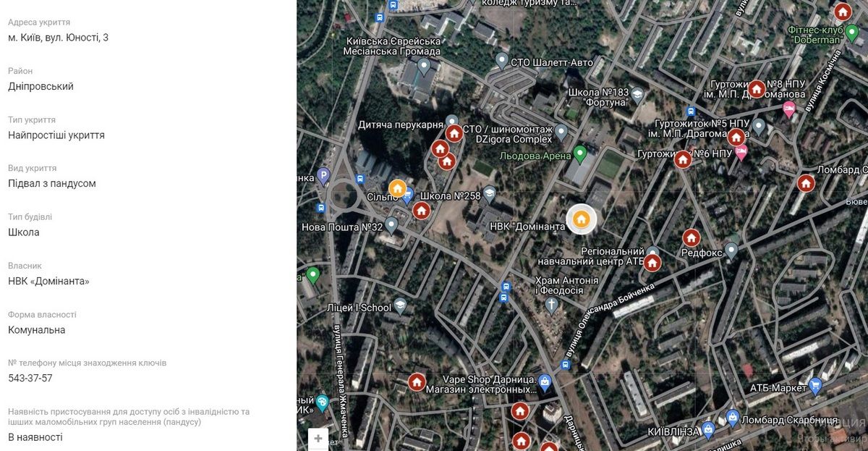868x451 pixels.
Task: Select the red shelter marker at Гуртожиток №6
Action: 683,159
